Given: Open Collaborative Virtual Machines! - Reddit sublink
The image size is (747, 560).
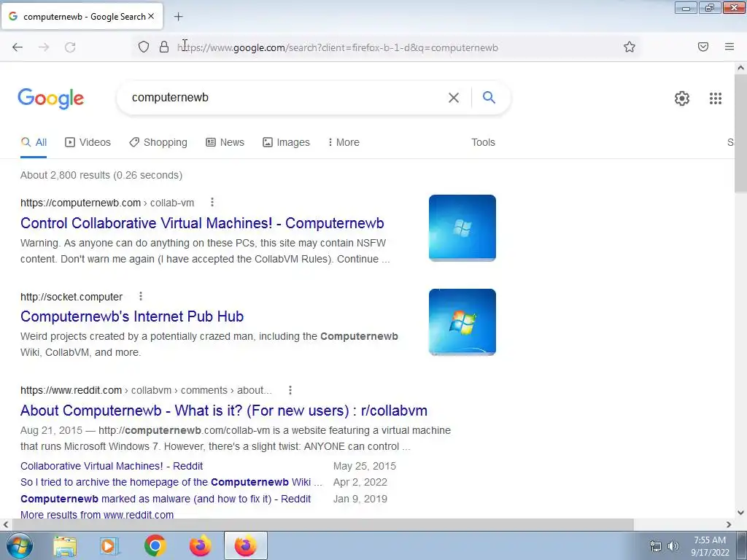Looking at the screenshot, I should [112, 466].
